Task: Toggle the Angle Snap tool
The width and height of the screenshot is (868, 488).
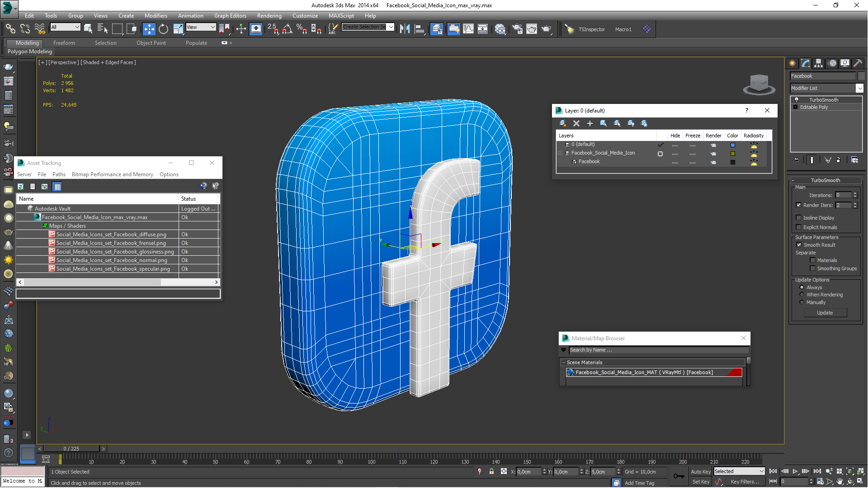Action: 287,29
